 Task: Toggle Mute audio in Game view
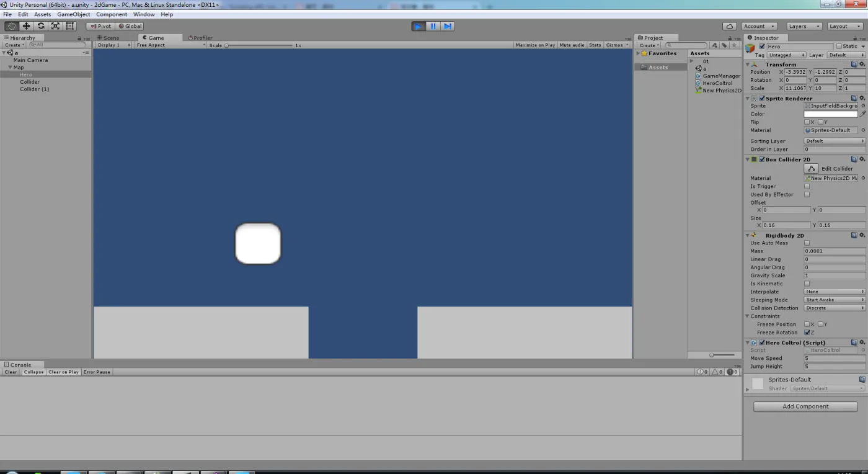point(572,45)
